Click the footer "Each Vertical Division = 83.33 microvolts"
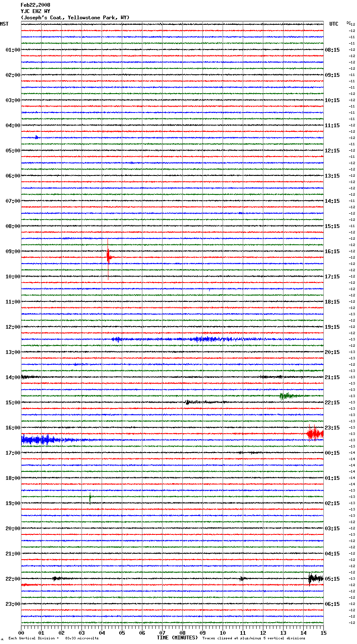 (x=53, y=639)
